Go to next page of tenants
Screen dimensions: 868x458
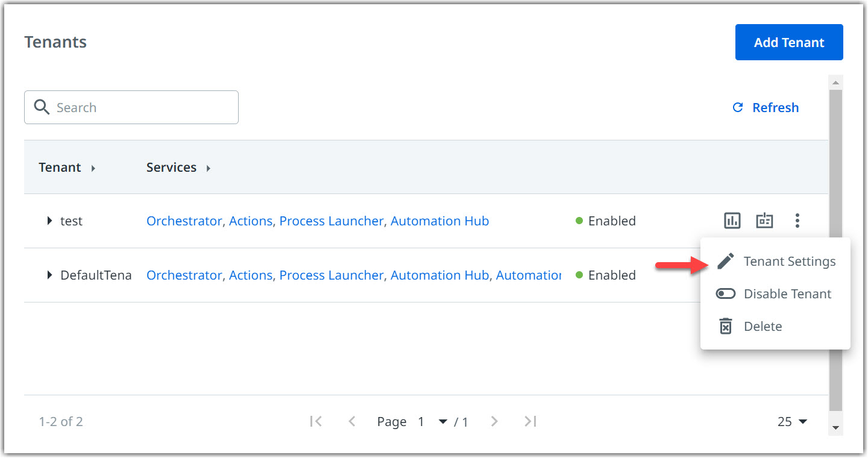(494, 421)
